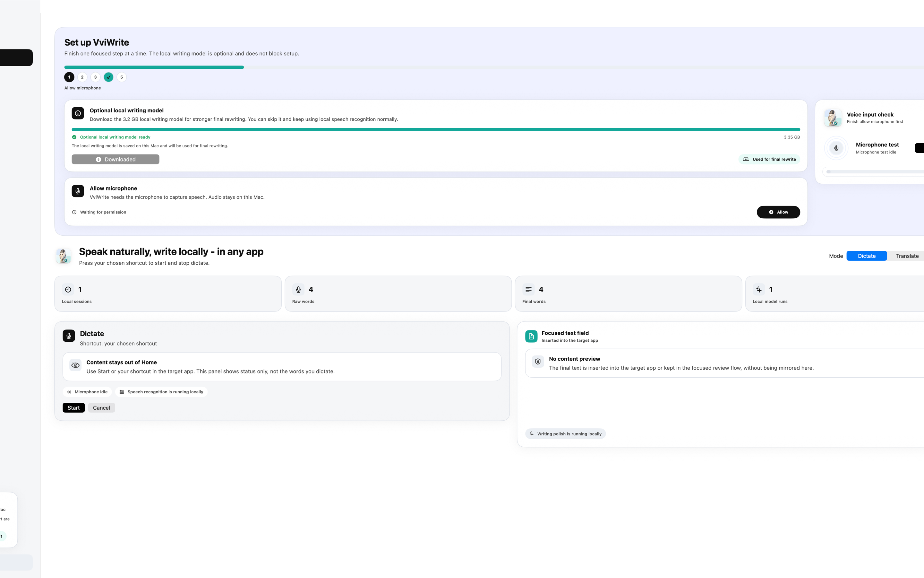Click "Optional local writing model ready" status text
Viewport: 924px width, 578px height.
pyautogui.click(x=115, y=137)
